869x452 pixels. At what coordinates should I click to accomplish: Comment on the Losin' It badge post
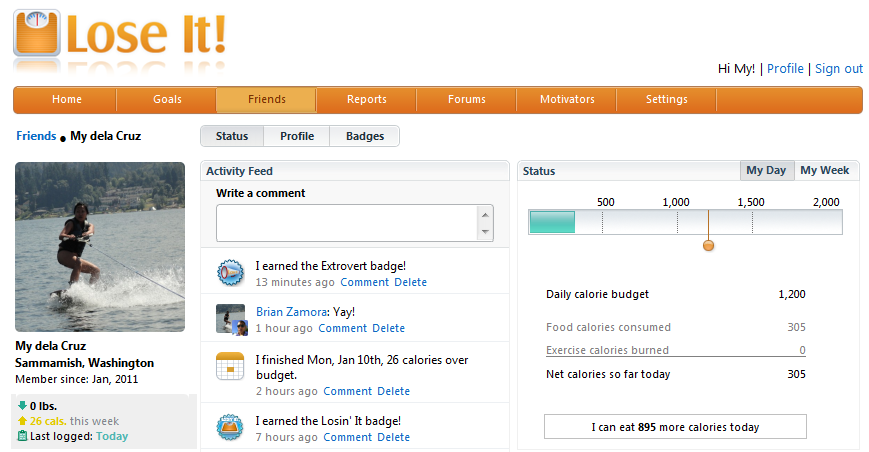tap(347, 437)
